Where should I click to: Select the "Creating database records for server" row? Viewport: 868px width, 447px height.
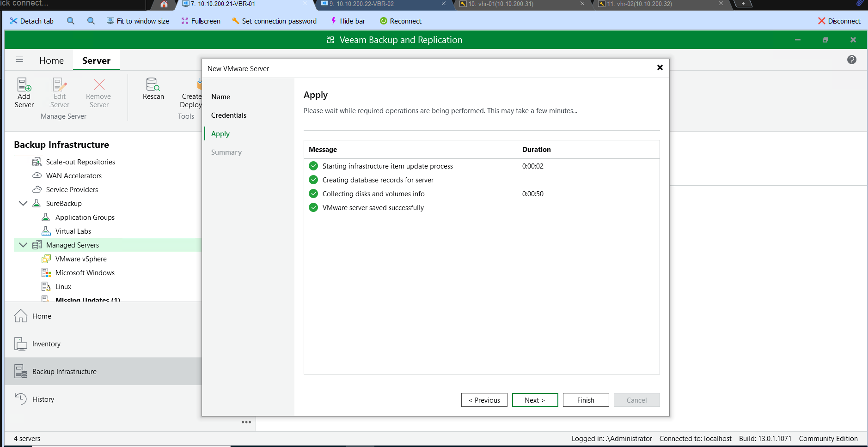pos(482,180)
